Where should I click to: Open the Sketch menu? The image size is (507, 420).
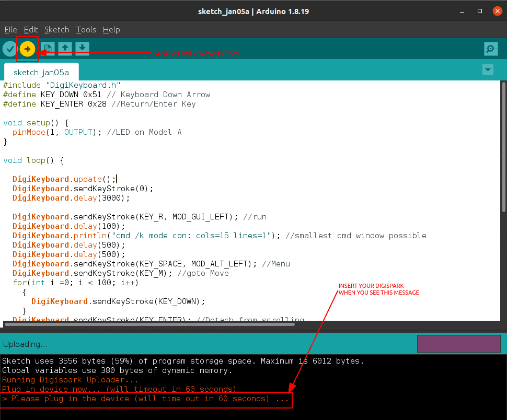click(56, 30)
